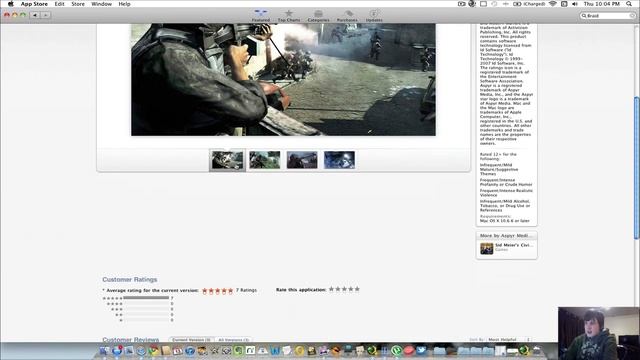Select the third screenshot thumbnail
The width and height of the screenshot is (640, 360).
point(302,160)
